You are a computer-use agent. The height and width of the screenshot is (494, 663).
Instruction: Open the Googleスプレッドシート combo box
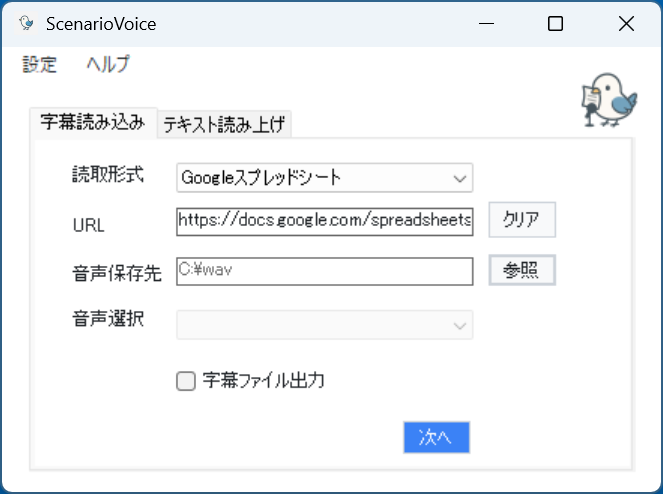click(324, 178)
